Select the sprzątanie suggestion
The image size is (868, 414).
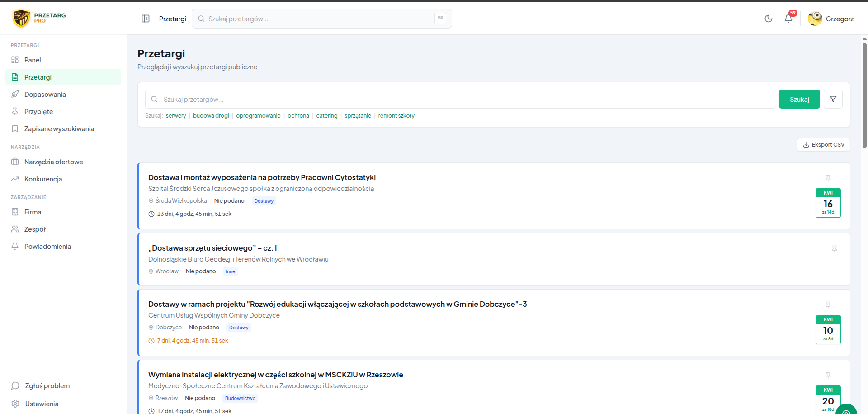click(358, 116)
